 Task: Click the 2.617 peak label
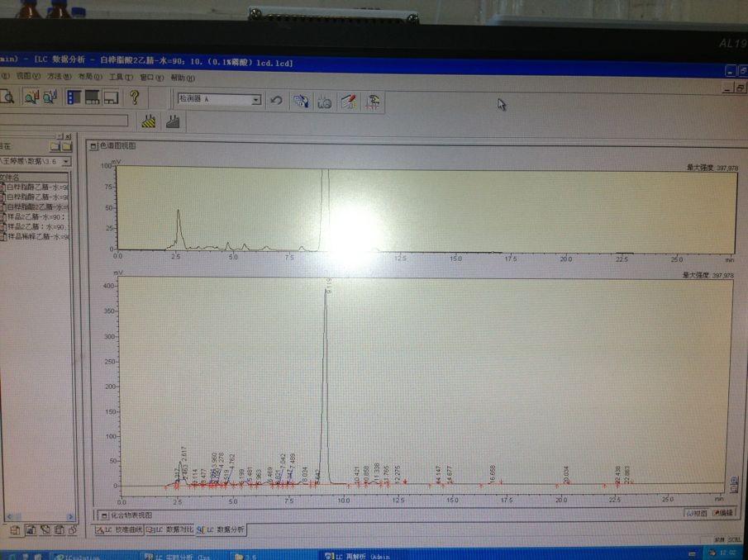click(x=184, y=455)
